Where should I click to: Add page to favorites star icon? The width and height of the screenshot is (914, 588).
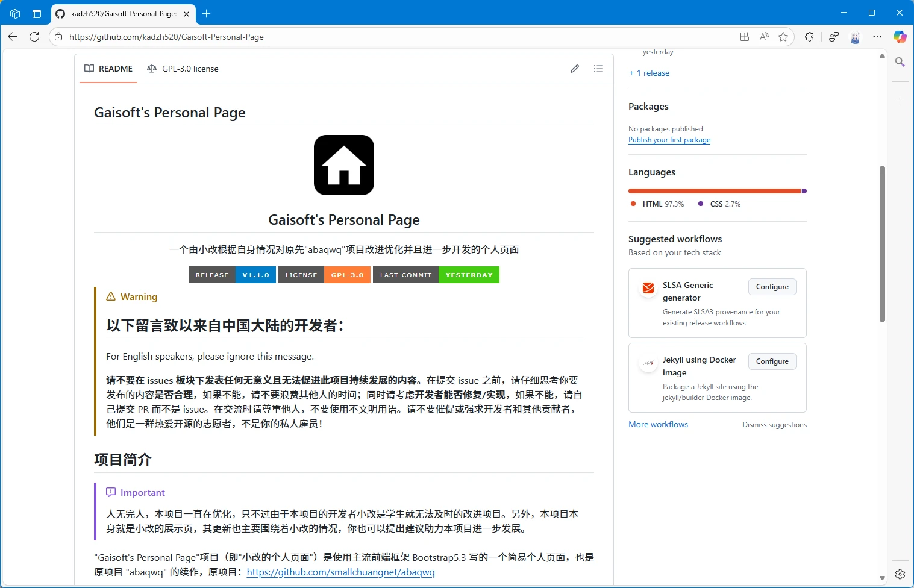783,37
